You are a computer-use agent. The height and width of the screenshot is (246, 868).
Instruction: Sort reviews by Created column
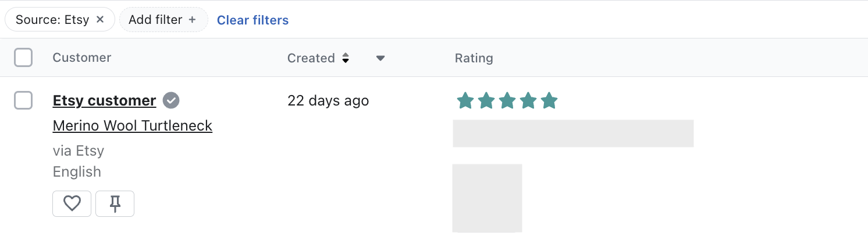click(345, 58)
